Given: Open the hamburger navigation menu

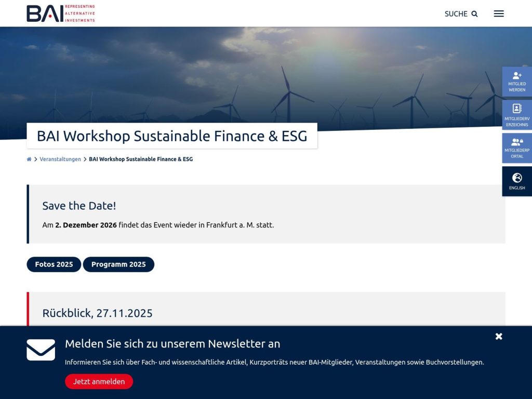Looking at the screenshot, I should (498, 14).
